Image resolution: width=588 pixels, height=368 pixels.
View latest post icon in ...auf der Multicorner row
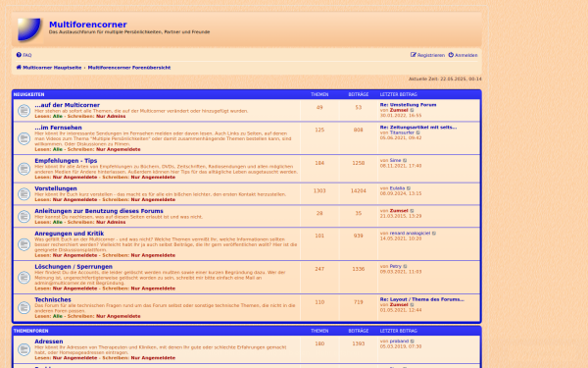coord(412,110)
